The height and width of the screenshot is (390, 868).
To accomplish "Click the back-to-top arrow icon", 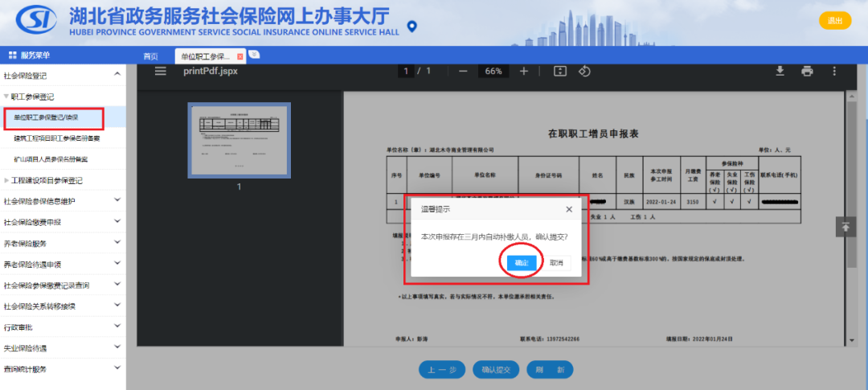I will 845,227.
